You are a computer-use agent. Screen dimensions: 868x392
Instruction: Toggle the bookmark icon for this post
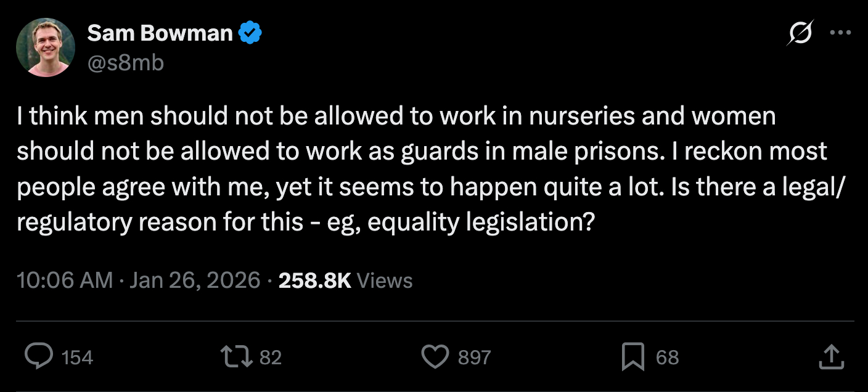(633, 357)
